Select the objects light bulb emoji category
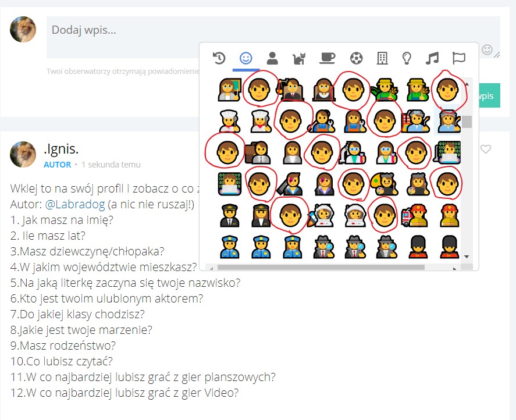Screen dimensions: 516x420 [x=407, y=58]
